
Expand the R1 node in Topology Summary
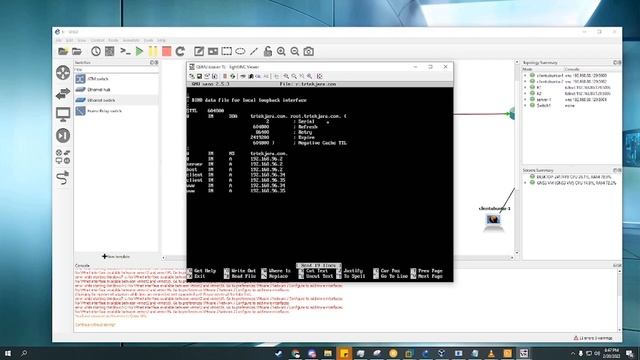click(x=526, y=87)
